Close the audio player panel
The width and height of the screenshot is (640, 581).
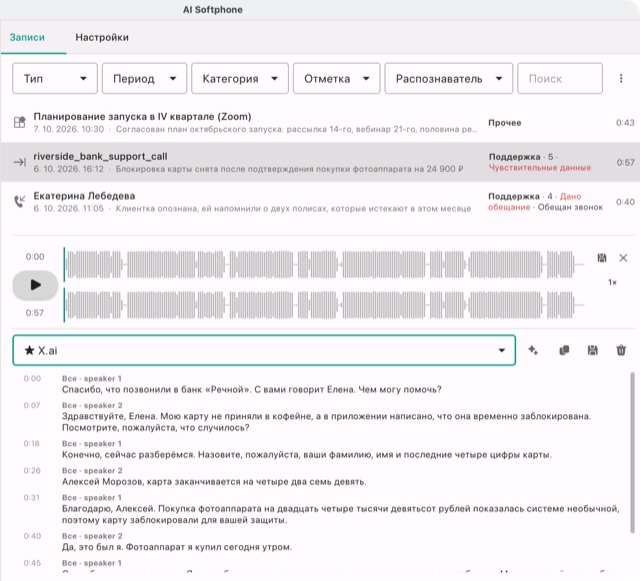pyautogui.click(x=623, y=258)
